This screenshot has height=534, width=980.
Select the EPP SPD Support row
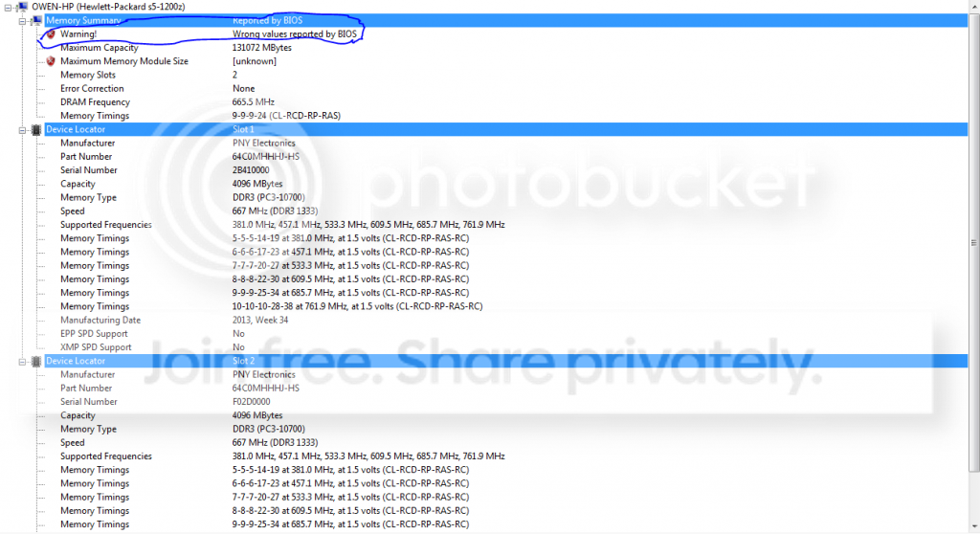[x=506, y=334]
